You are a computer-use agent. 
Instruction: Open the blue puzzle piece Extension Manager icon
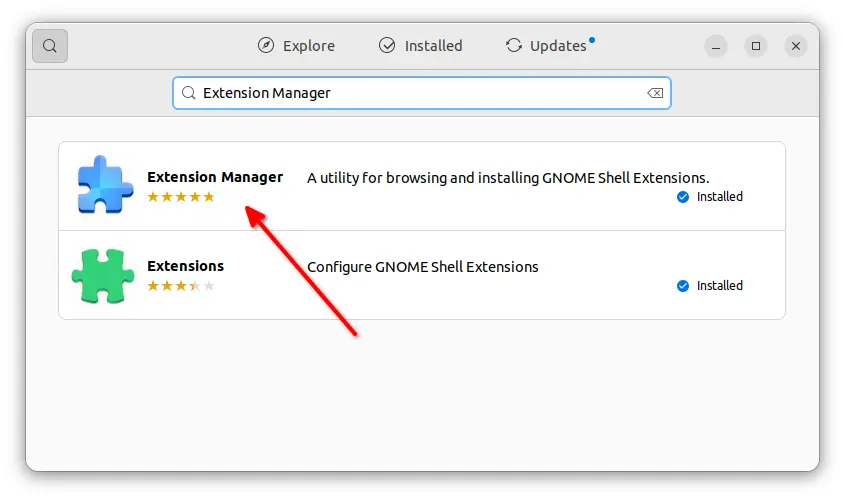click(x=105, y=184)
